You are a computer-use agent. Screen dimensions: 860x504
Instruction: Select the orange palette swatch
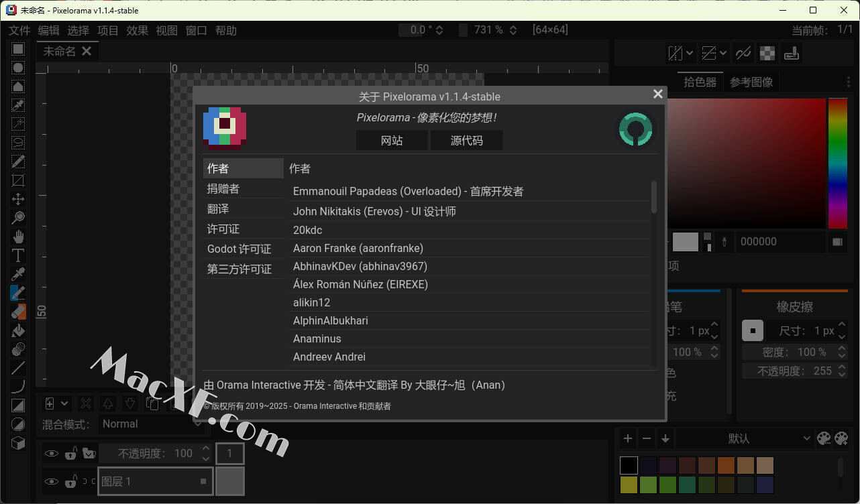coord(727,465)
